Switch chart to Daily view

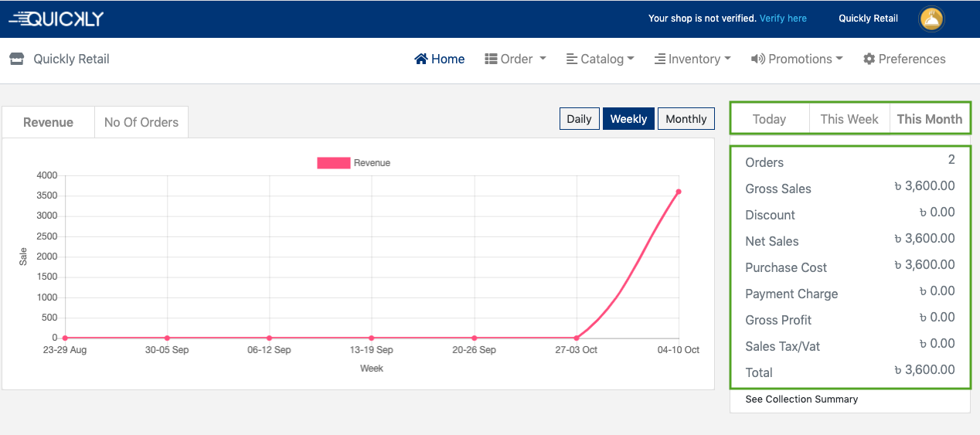click(579, 119)
